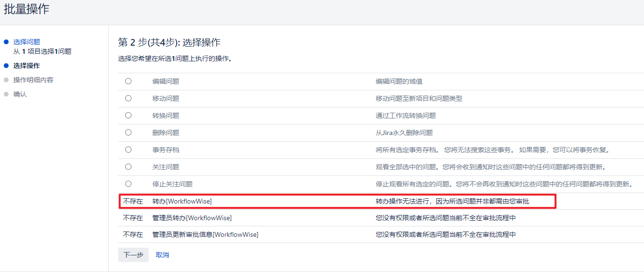This screenshot has width=644, height=272.
Task: Go back to 选择问题 step link
Action: point(27,42)
